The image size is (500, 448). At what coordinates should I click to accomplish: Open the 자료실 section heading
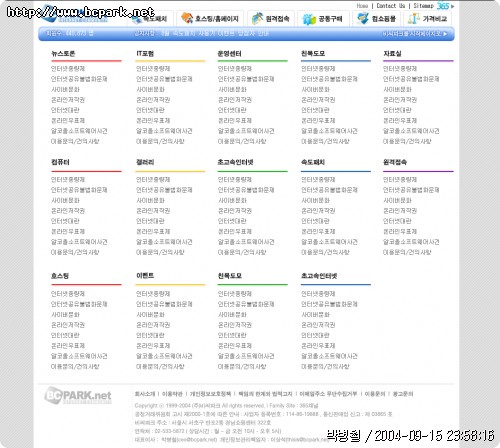tap(392, 54)
